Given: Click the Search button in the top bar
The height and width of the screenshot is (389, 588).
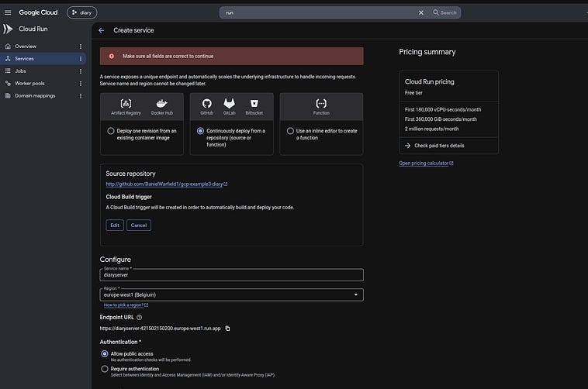Looking at the screenshot, I should pyautogui.click(x=445, y=12).
